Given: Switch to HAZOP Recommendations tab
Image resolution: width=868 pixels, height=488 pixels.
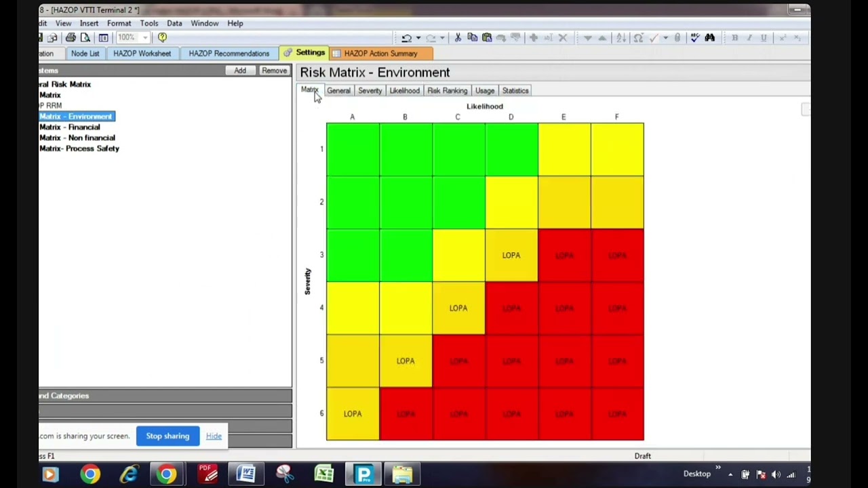Looking at the screenshot, I should [229, 54].
